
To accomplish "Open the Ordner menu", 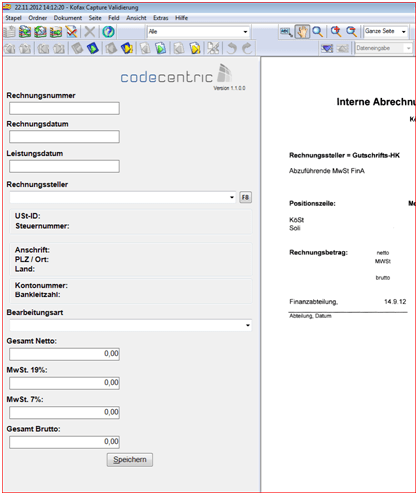I will 38,18.
